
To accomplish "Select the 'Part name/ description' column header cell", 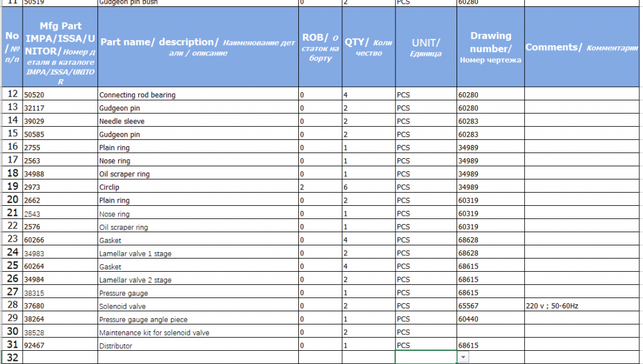I will 198,47.
